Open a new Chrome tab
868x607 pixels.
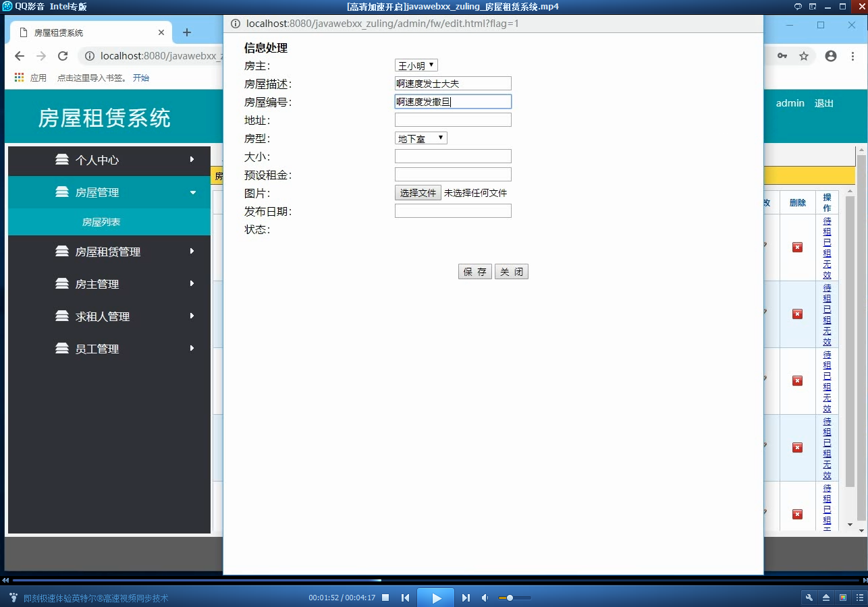(187, 32)
